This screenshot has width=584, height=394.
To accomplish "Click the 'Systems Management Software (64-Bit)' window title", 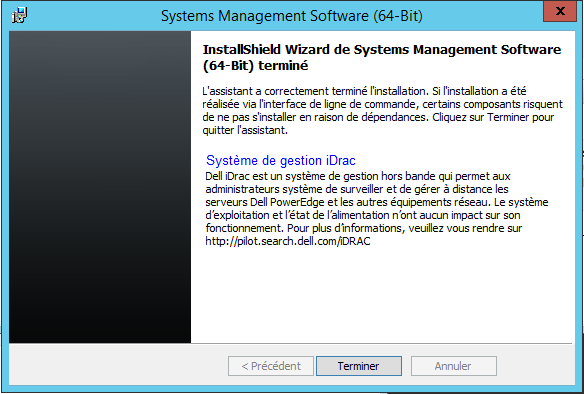I will 292,16.
